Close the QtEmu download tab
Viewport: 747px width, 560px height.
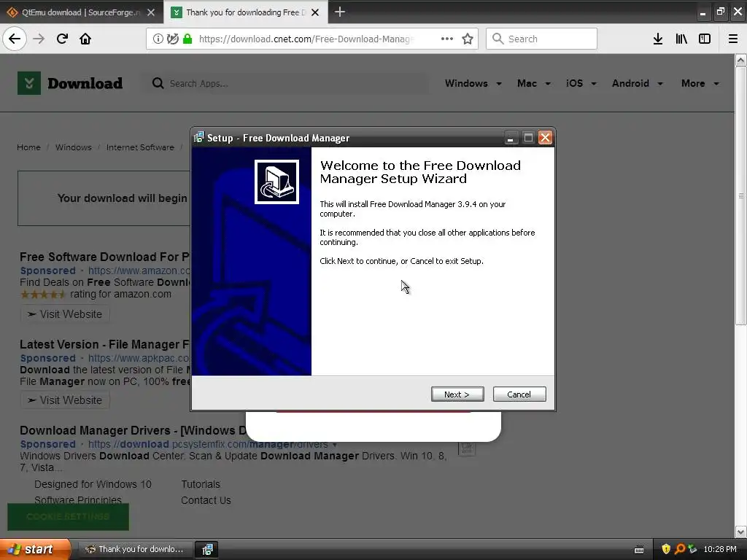pos(151,12)
